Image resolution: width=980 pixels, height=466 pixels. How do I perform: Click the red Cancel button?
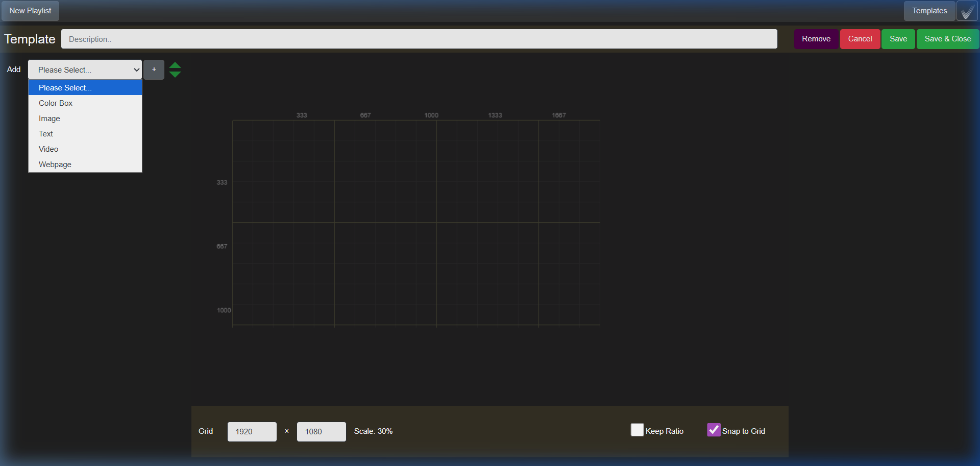[x=860, y=39]
